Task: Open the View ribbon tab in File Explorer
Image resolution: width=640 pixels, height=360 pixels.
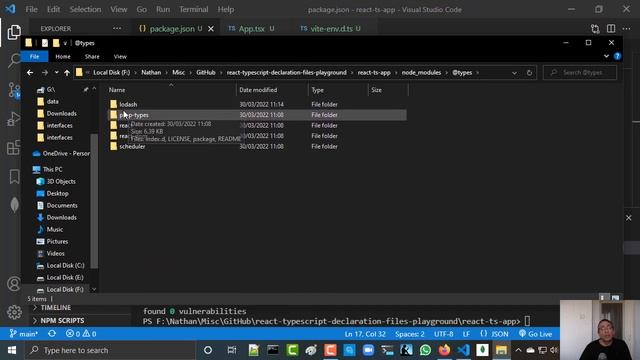Action: pos(120,56)
